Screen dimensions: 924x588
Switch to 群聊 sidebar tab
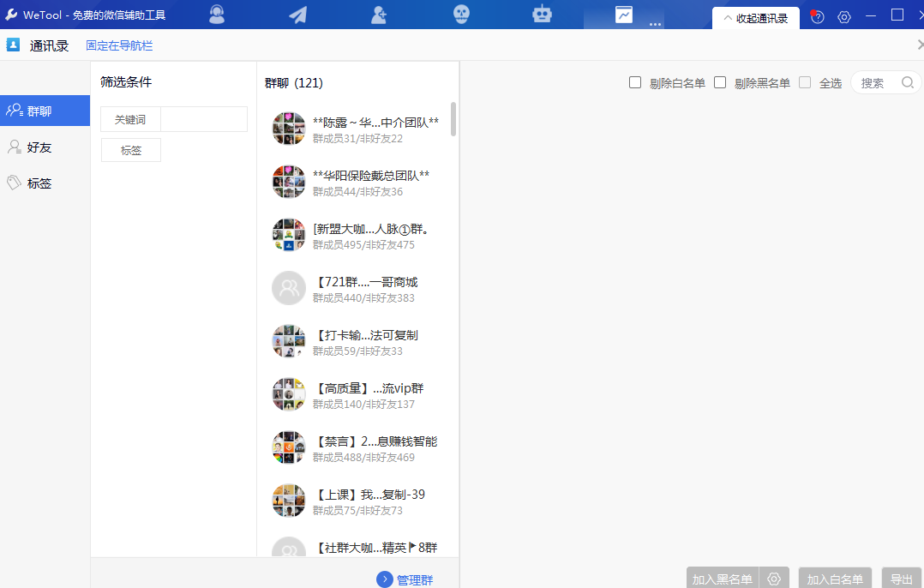click(45, 111)
